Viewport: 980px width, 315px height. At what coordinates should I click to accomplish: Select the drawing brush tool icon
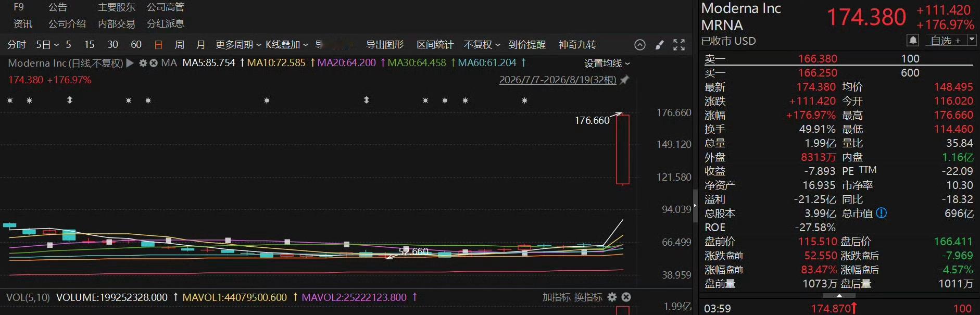click(660, 45)
